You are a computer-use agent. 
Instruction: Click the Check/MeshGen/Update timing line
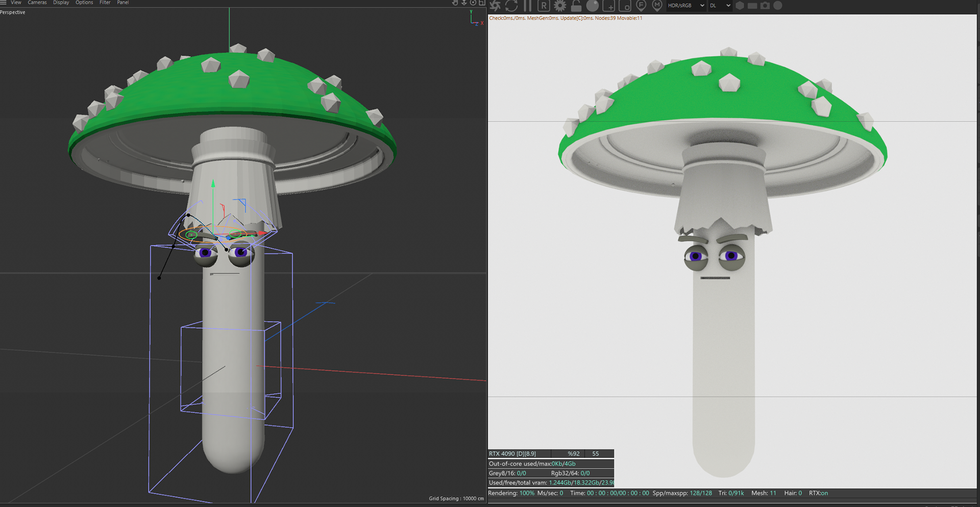click(x=566, y=18)
